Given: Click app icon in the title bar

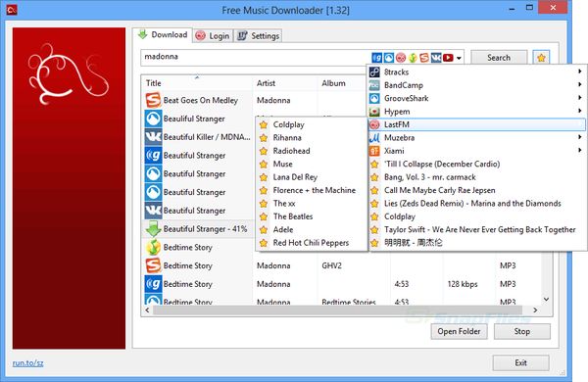Looking at the screenshot, I should tap(12, 10).
